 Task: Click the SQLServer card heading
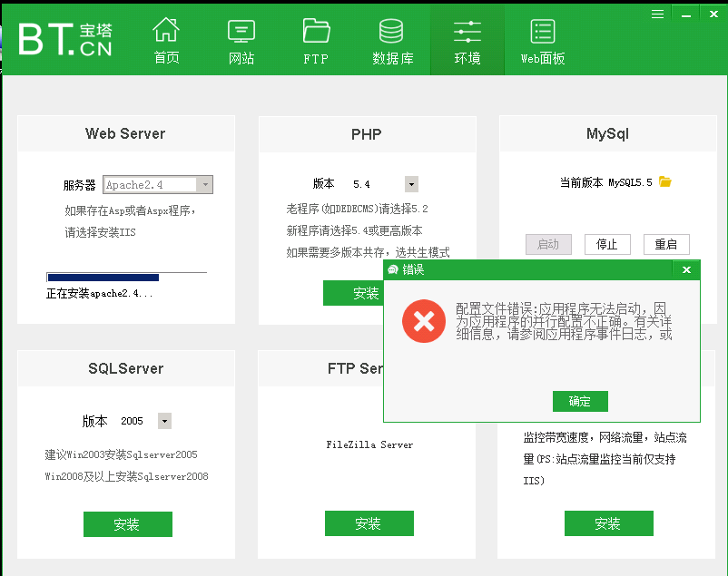[x=126, y=368]
